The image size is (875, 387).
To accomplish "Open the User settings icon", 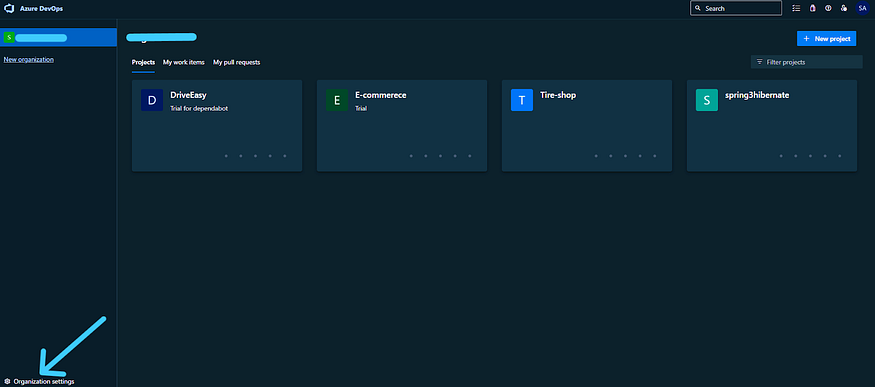I will [x=844, y=8].
